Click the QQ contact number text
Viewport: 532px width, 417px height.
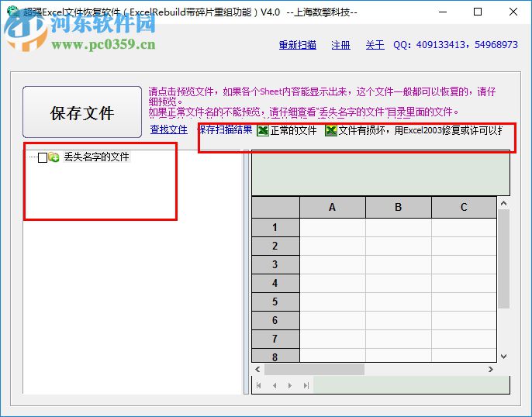pos(456,45)
